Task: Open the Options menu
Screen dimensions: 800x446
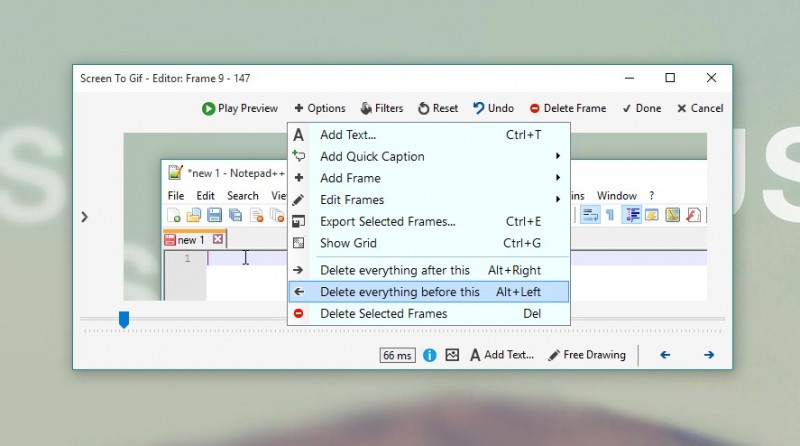Action: click(x=320, y=108)
